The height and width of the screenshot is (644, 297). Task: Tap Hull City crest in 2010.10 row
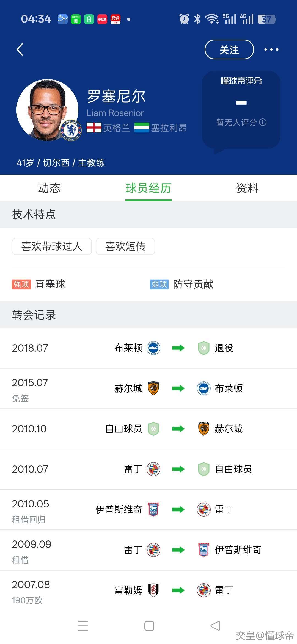204,429
